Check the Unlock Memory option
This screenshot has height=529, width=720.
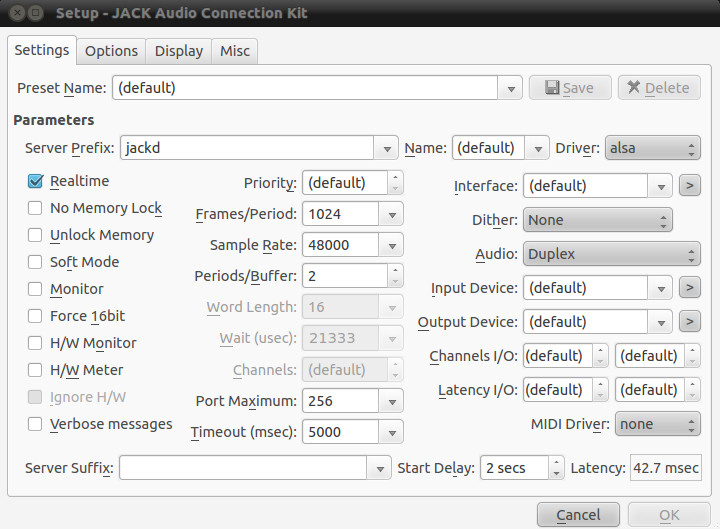coord(35,235)
